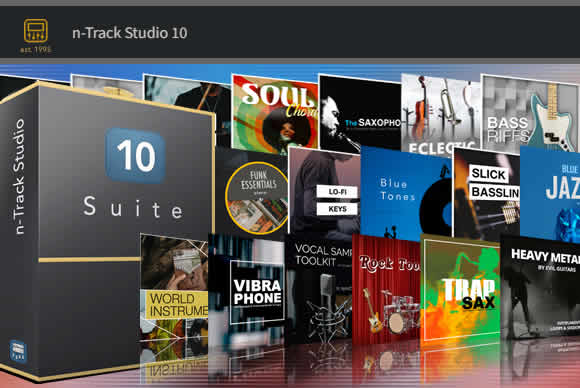Open the Heavy Metal pack cover
580x388 pixels.
point(540,287)
